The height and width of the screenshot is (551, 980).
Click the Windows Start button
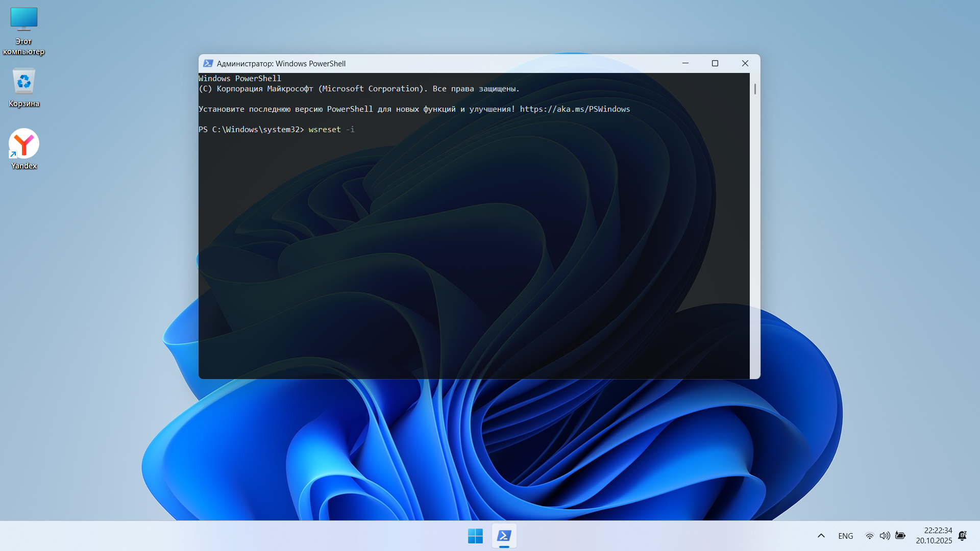point(475,536)
